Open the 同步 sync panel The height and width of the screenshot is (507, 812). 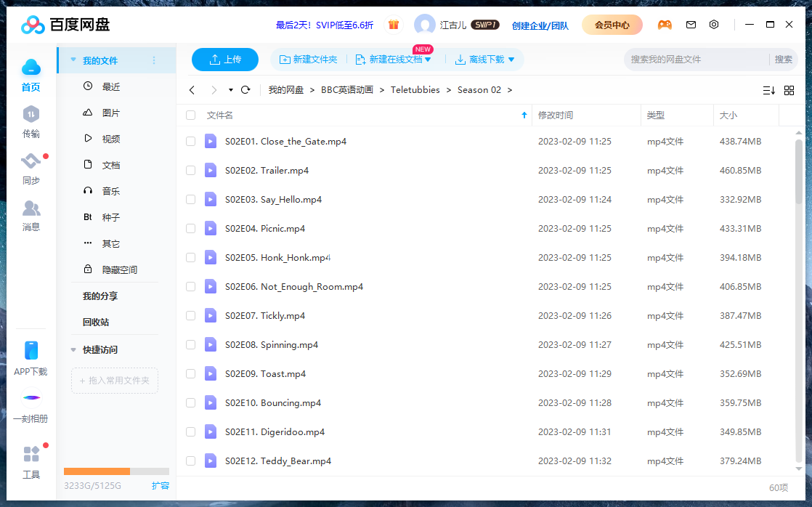coord(31,169)
